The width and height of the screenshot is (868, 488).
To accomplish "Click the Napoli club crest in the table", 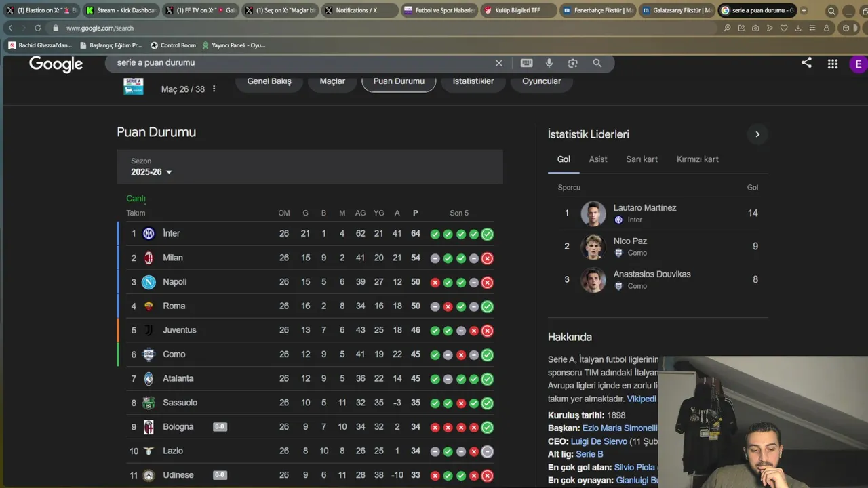I will tap(149, 282).
